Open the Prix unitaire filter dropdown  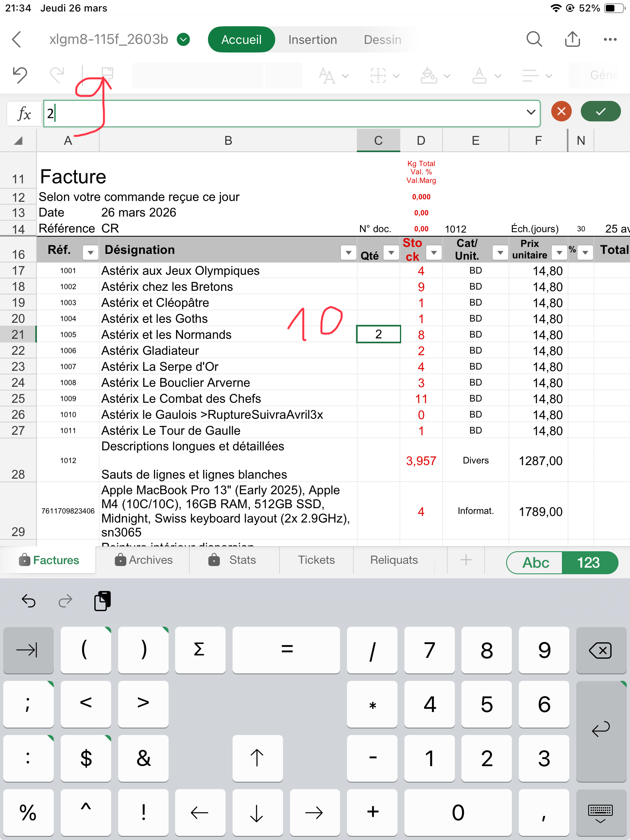pyautogui.click(x=559, y=253)
